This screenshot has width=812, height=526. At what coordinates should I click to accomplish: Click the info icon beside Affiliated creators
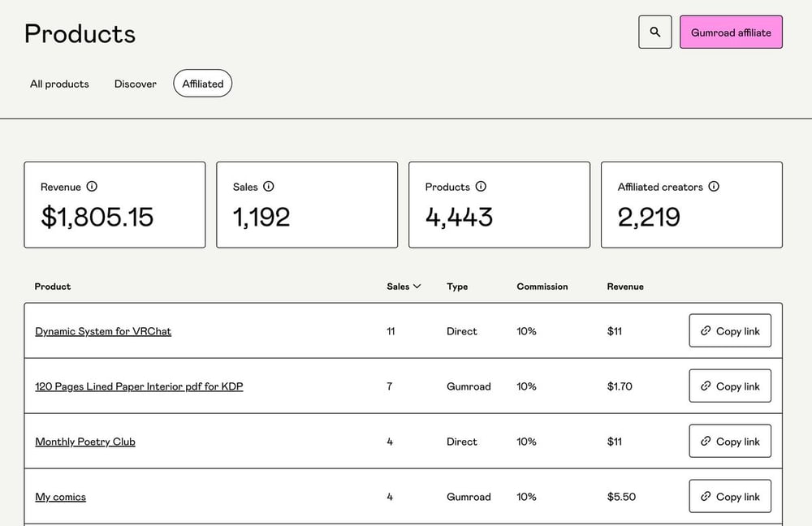pos(714,186)
